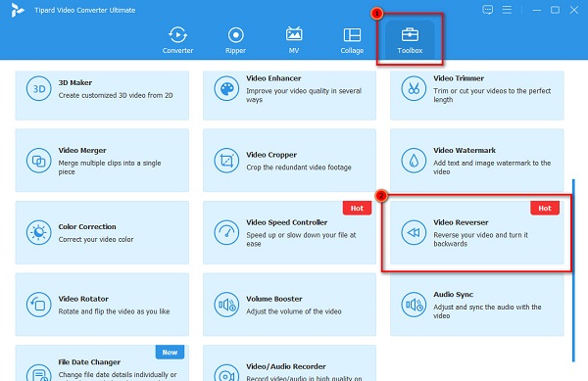Click the File Date Changer icon

point(38,372)
